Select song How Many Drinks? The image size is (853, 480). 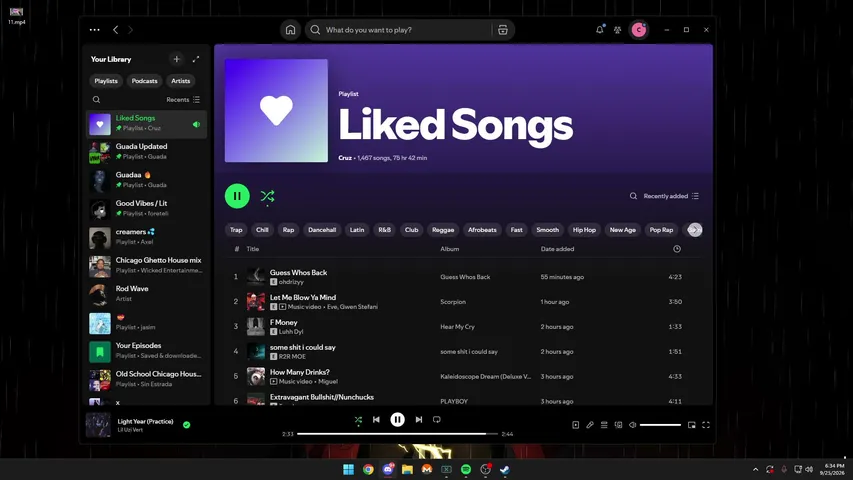[x=300, y=372]
